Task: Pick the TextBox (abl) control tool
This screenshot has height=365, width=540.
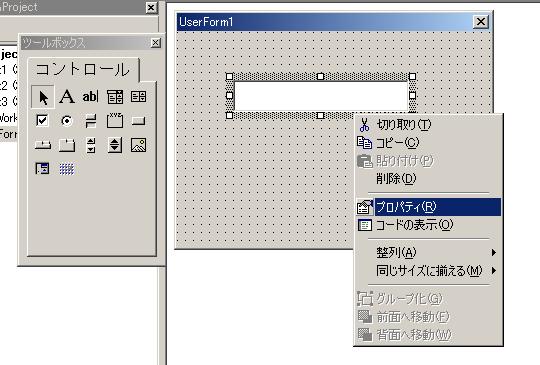Action: pyautogui.click(x=91, y=97)
